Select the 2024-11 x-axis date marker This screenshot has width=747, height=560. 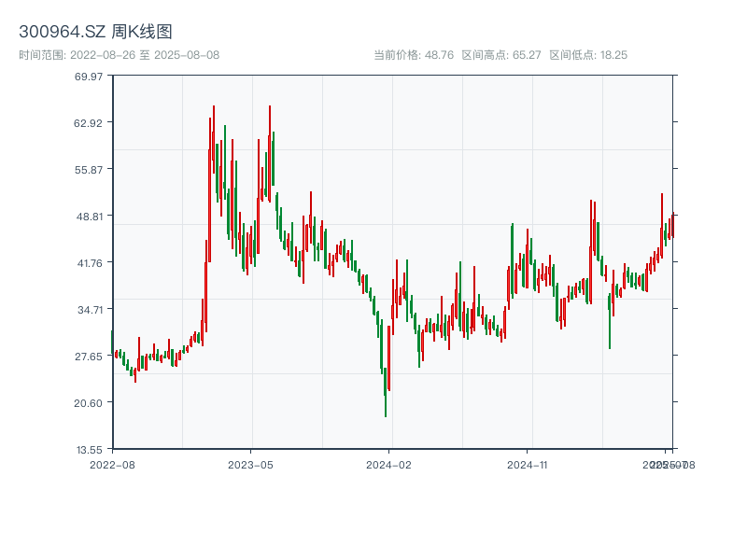(527, 464)
